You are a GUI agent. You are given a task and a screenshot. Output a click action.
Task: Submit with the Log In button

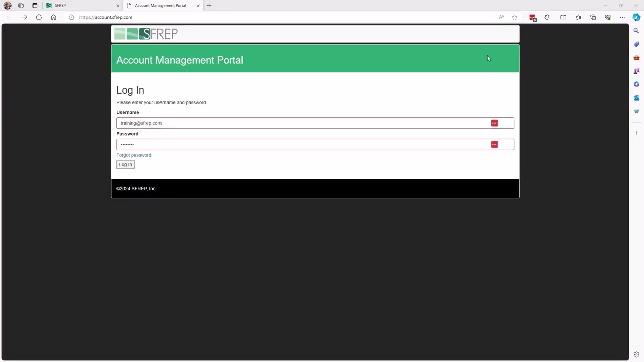125,164
